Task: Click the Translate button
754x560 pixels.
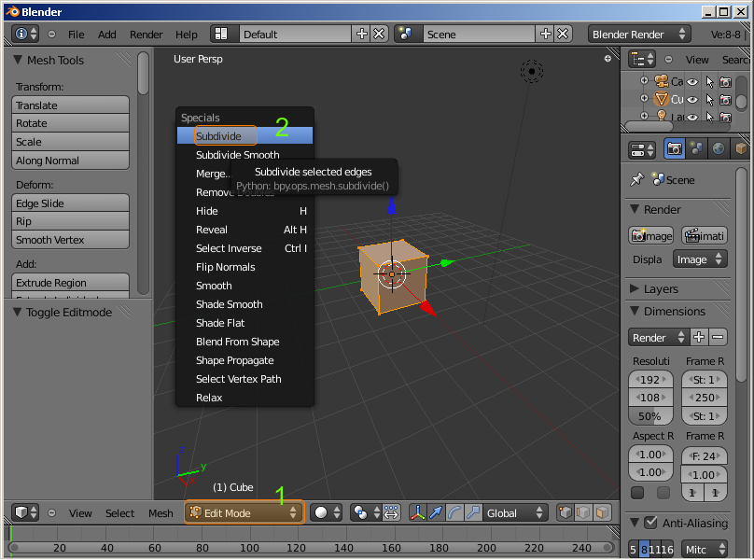Action: tap(70, 105)
